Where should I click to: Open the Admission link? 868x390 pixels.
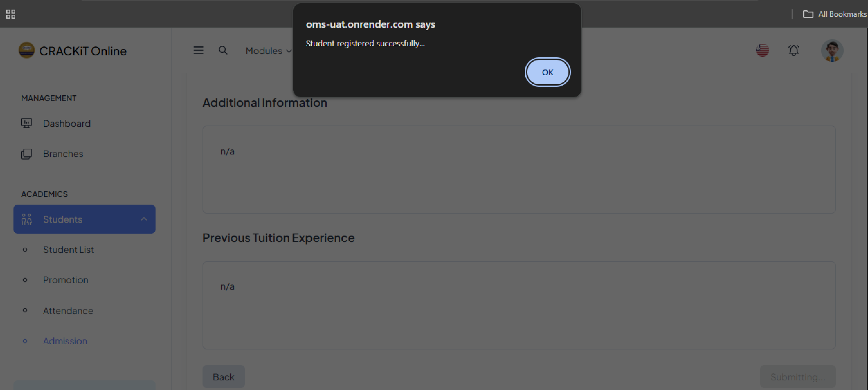65,341
